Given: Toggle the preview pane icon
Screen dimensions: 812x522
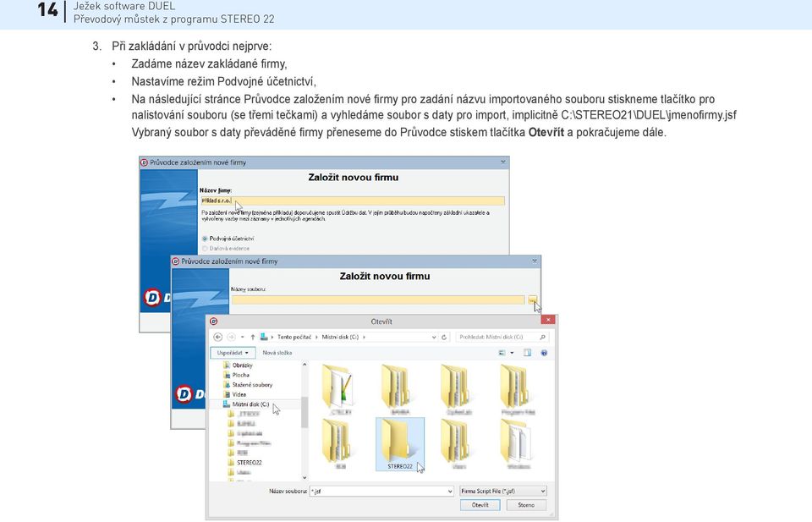Looking at the screenshot, I should click(527, 353).
